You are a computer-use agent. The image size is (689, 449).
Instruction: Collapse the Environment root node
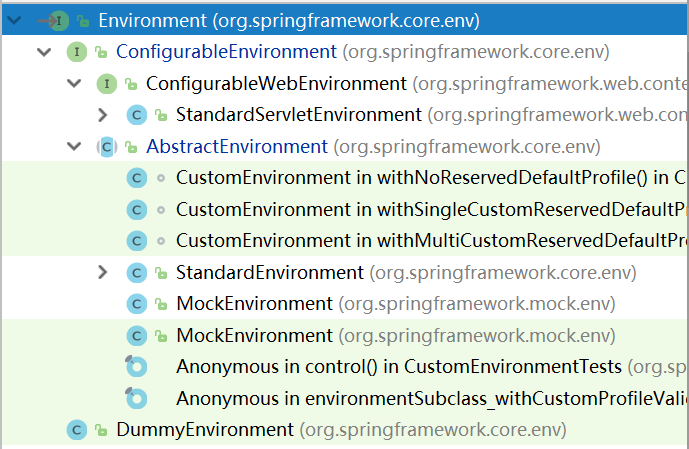coord(14,20)
